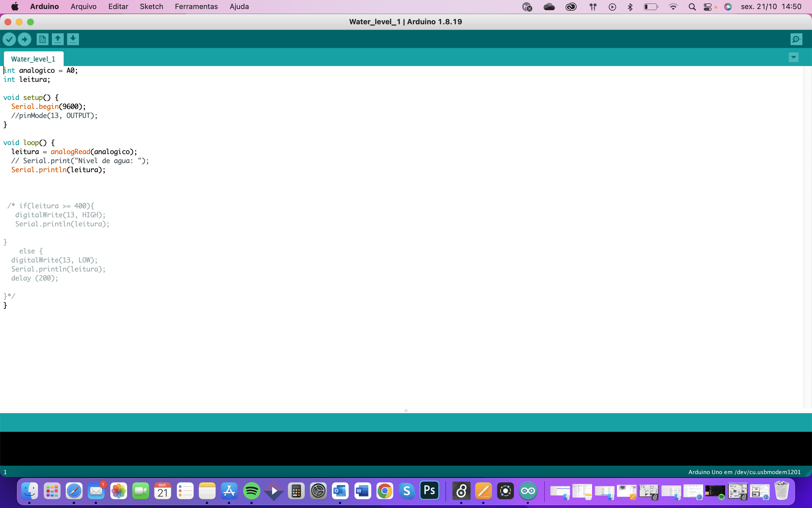Click the board status 'Arduino Uno em /dev/cu.usbmodem1201'
Viewport: 812px width, 508px height.
pyautogui.click(x=744, y=472)
